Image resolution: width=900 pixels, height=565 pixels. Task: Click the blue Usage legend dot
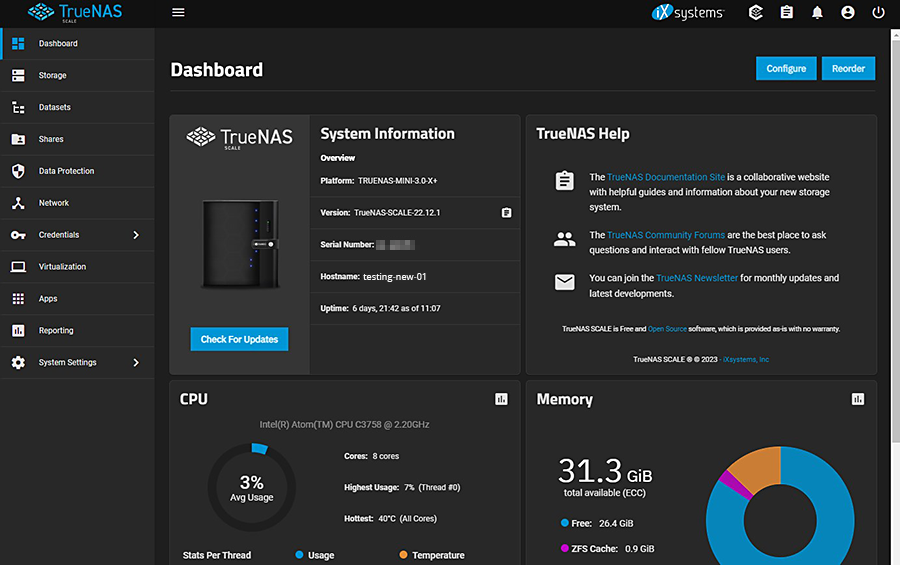[x=299, y=555]
